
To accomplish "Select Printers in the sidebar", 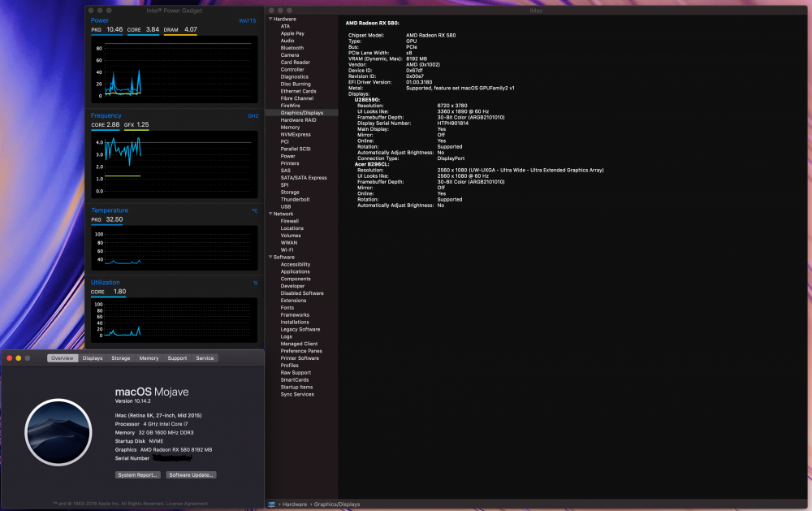I will [x=290, y=163].
